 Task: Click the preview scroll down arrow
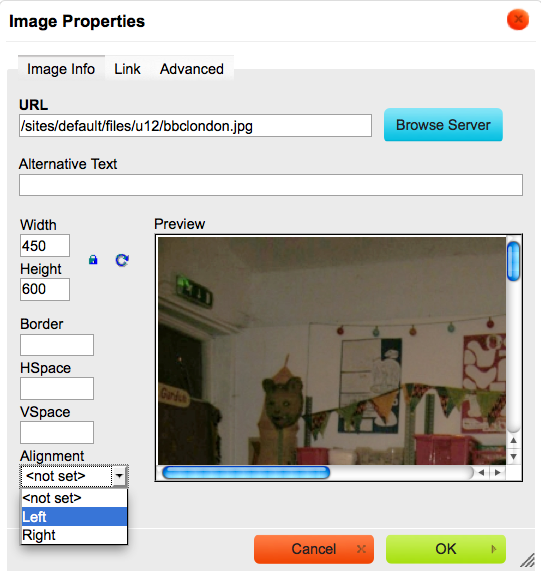click(x=513, y=456)
